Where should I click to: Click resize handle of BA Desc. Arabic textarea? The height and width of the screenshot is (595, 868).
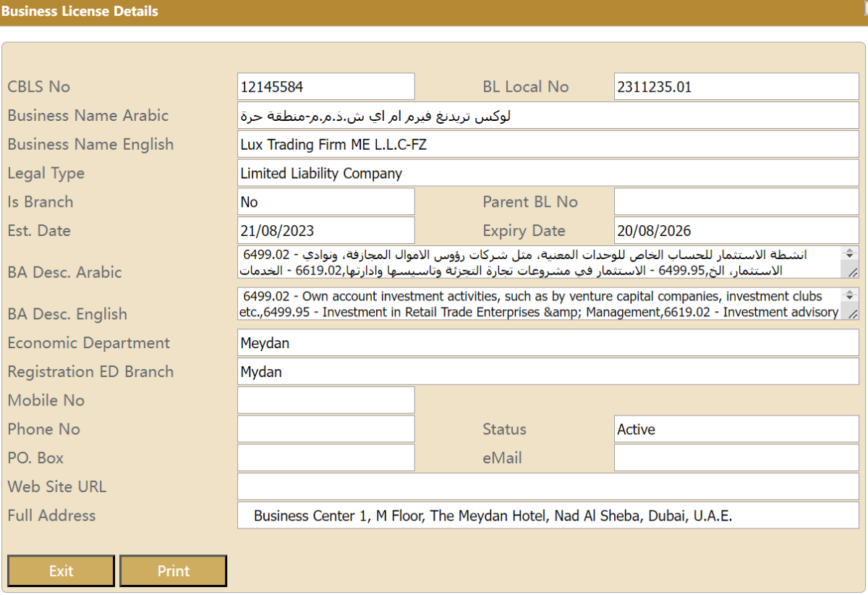853,272
